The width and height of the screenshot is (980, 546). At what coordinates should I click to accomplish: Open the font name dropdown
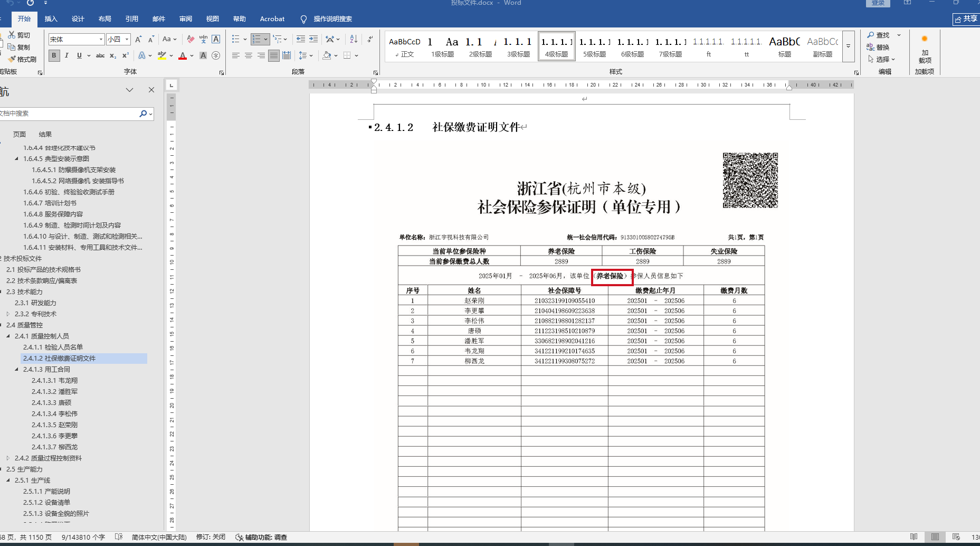tap(101, 40)
